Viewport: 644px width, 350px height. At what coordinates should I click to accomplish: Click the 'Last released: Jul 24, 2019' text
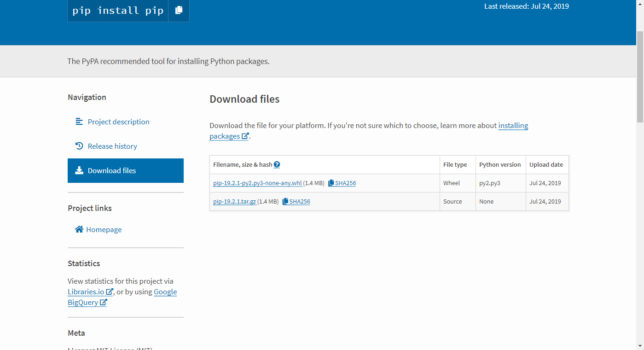click(x=527, y=6)
